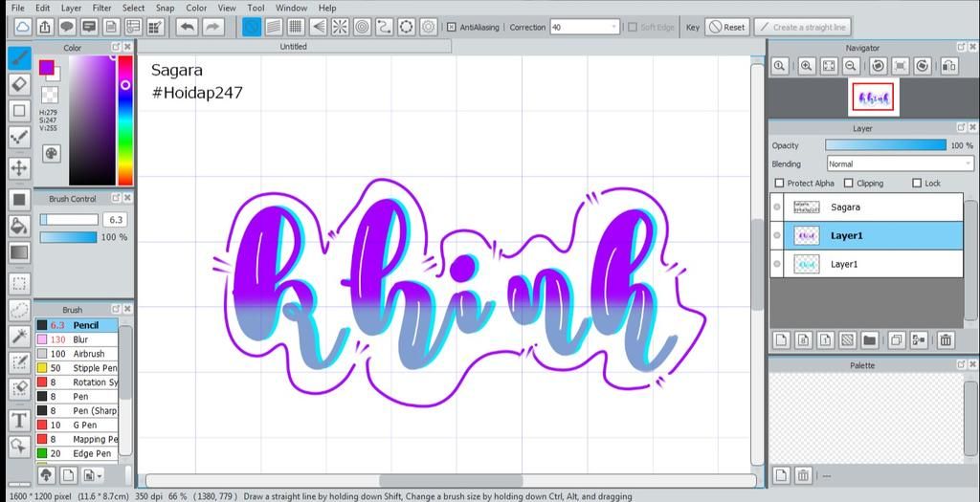Zoom out using Navigator magnifier minus

(x=850, y=66)
